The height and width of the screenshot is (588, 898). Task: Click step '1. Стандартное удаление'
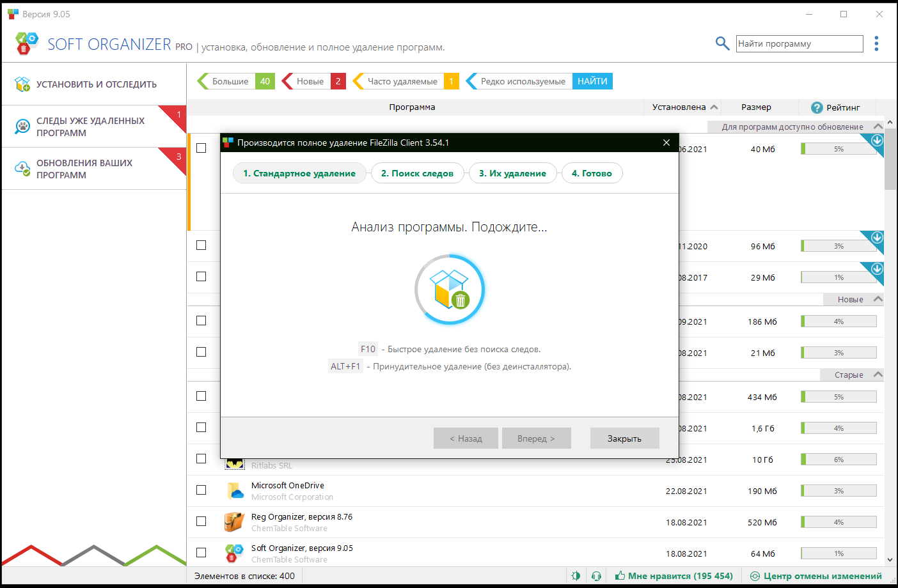(299, 173)
